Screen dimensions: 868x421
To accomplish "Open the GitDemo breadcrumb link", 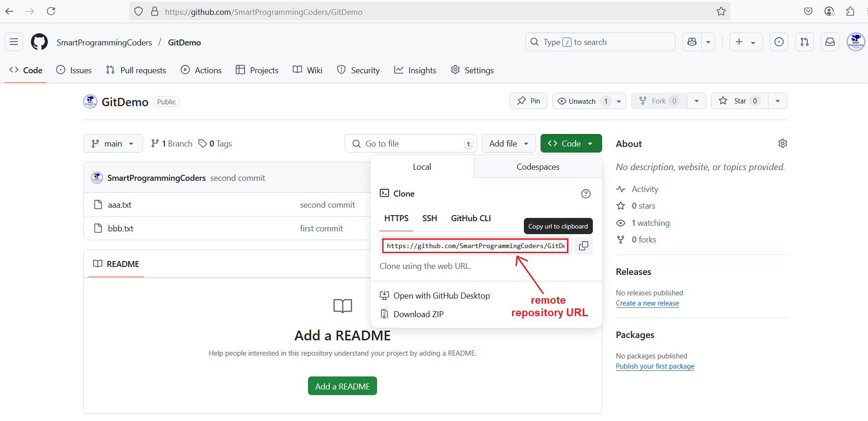I will tap(184, 42).
